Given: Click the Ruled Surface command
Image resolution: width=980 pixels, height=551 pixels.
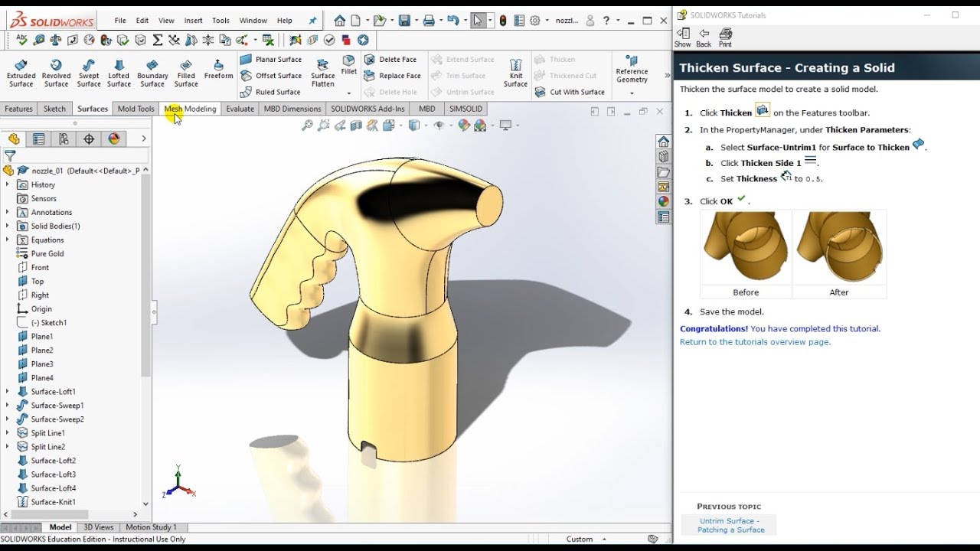Looking at the screenshot, I should pyautogui.click(x=270, y=92).
